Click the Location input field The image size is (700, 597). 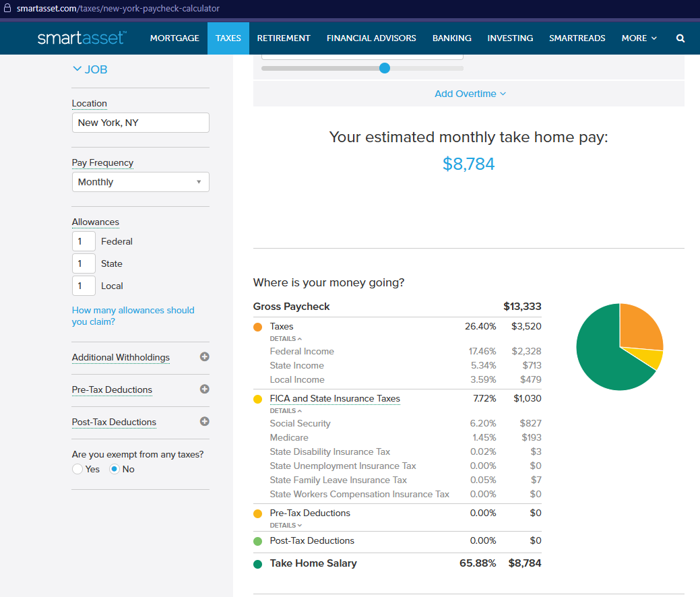(140, 123)
